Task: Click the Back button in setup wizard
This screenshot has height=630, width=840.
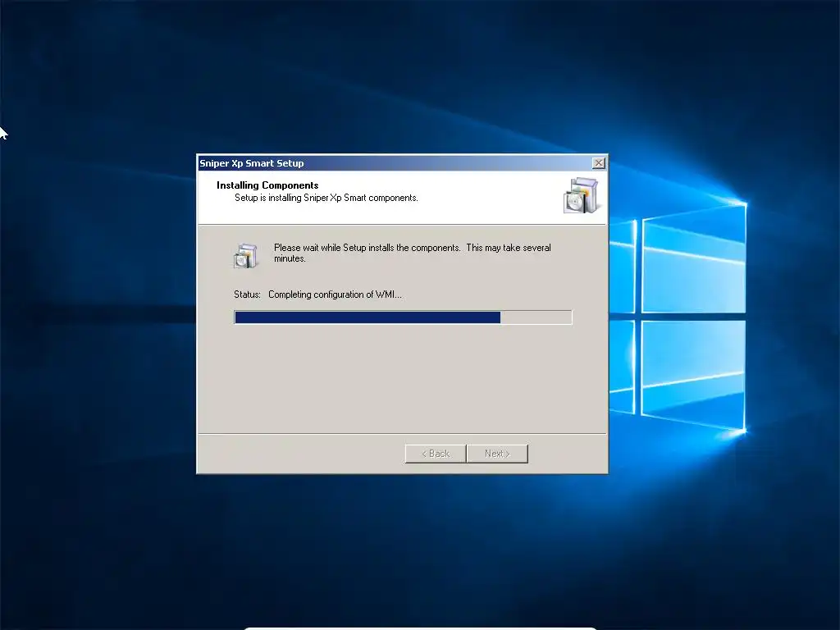Action: click(436, 454)
